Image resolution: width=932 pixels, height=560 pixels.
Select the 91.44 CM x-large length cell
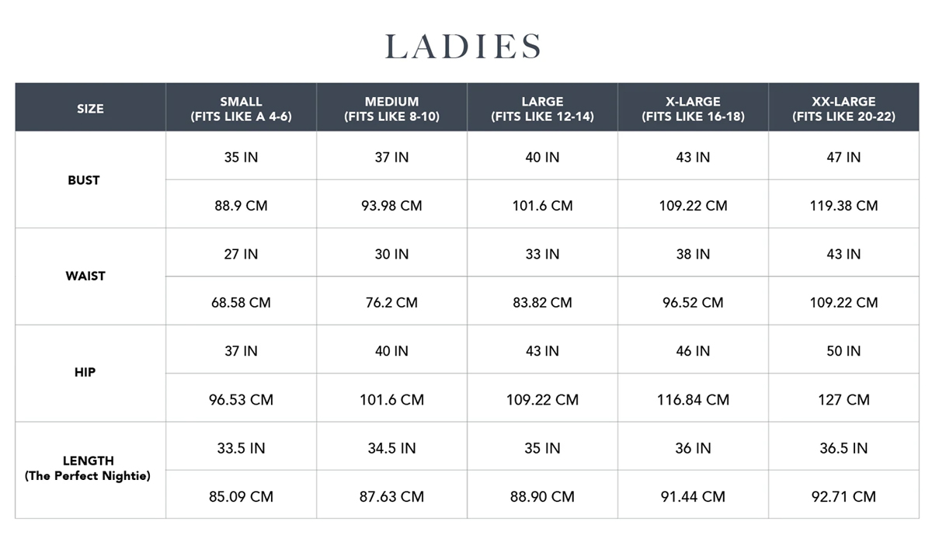pos(693,496)
